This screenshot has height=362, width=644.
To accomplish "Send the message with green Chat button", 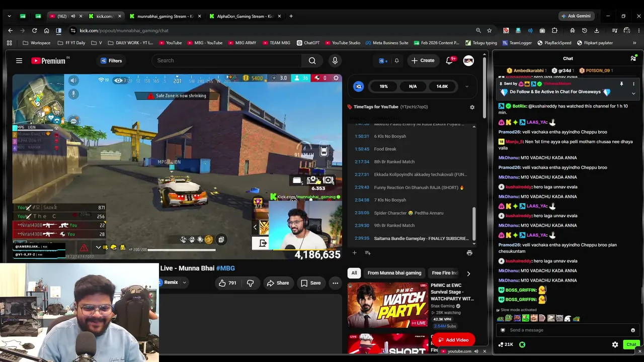I will click(631, 344).
